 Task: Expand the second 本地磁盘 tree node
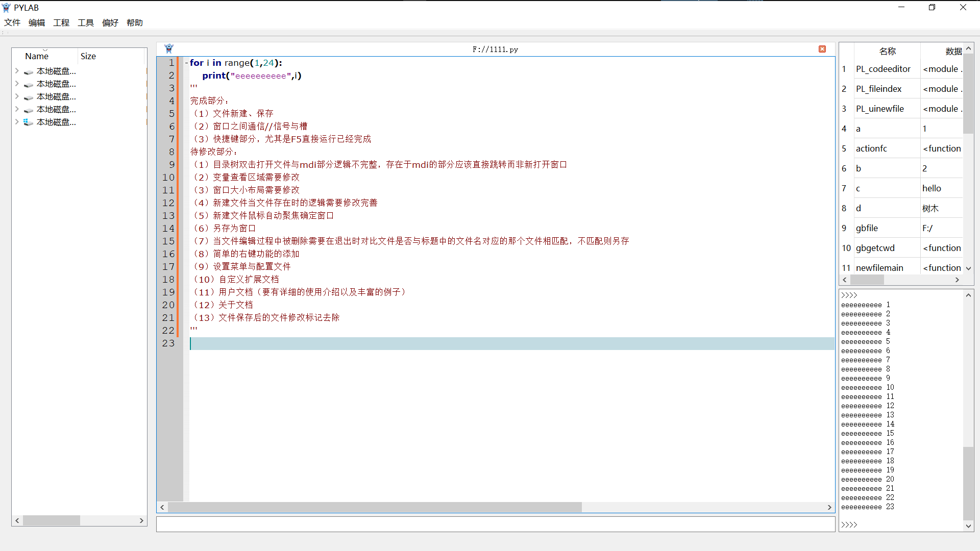[16, 84]
